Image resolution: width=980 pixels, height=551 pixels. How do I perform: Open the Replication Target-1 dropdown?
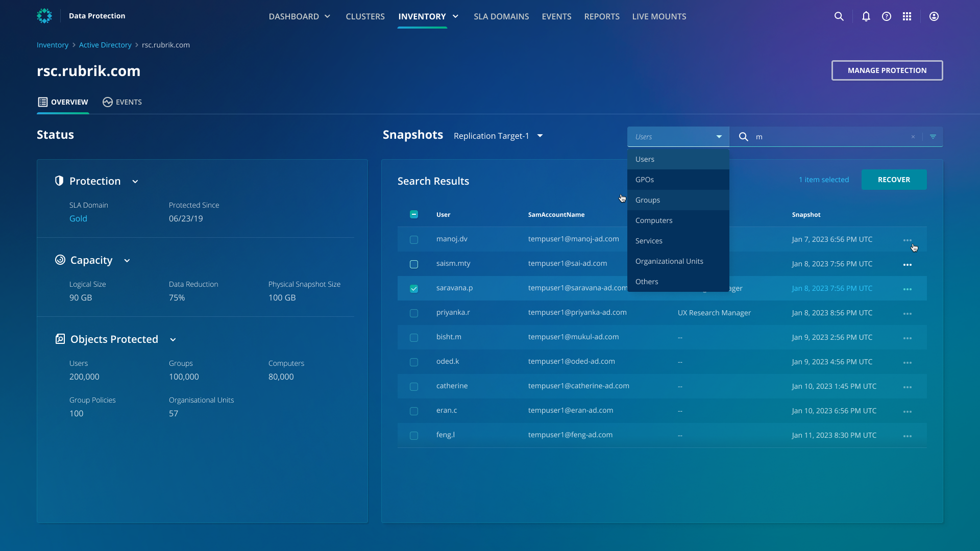click(498, 136)
